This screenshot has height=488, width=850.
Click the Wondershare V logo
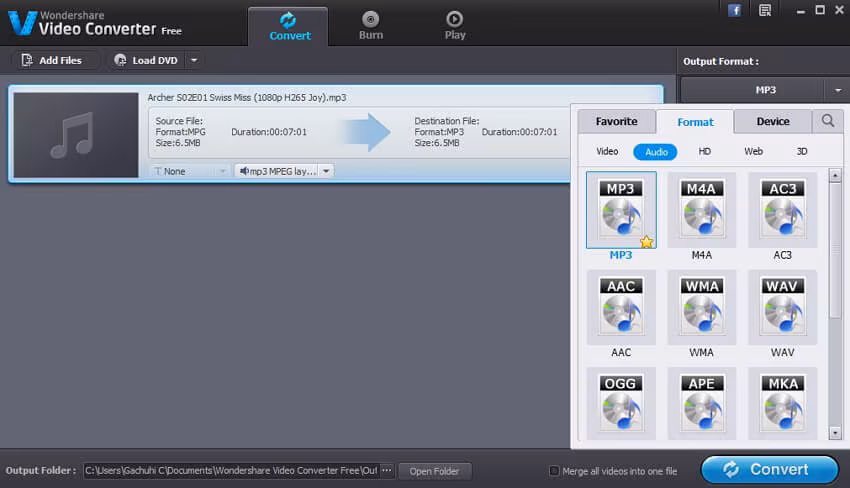[22, 23]
